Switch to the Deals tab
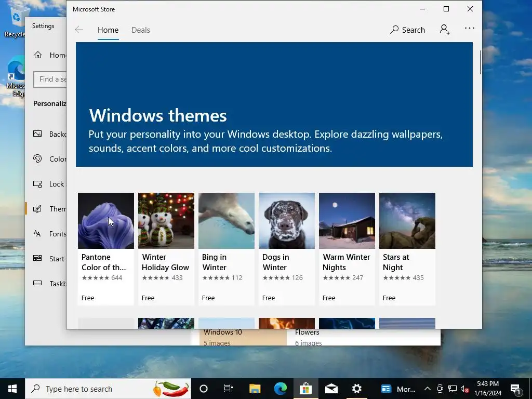This screenshot has height=399, width=532. coord(140,30)
